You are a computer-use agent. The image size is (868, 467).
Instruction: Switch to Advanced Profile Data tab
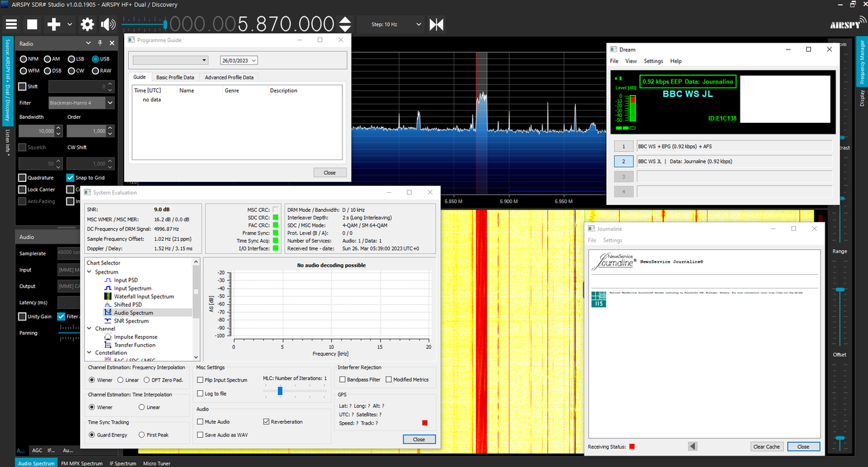coord(229,77)
